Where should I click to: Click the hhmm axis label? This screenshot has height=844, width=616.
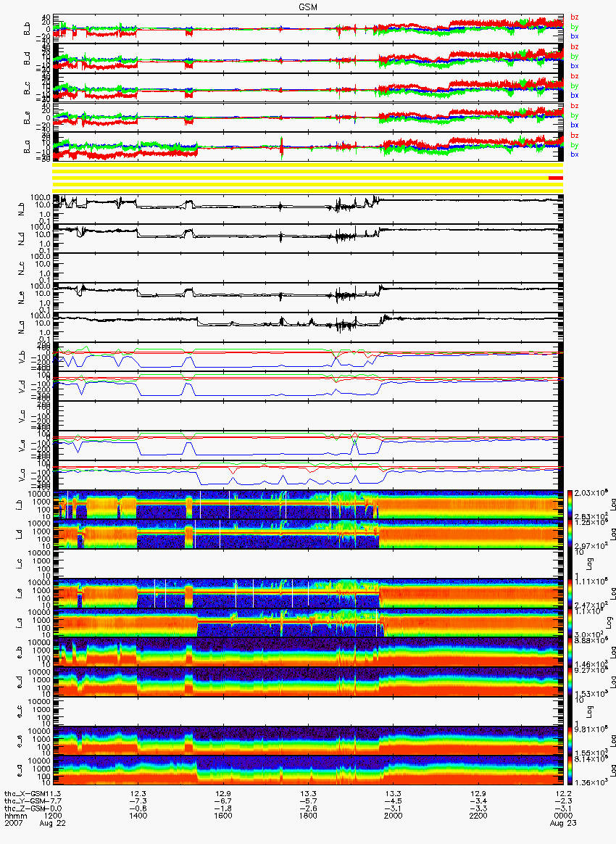pyautogui.click(x=16, y=816)
